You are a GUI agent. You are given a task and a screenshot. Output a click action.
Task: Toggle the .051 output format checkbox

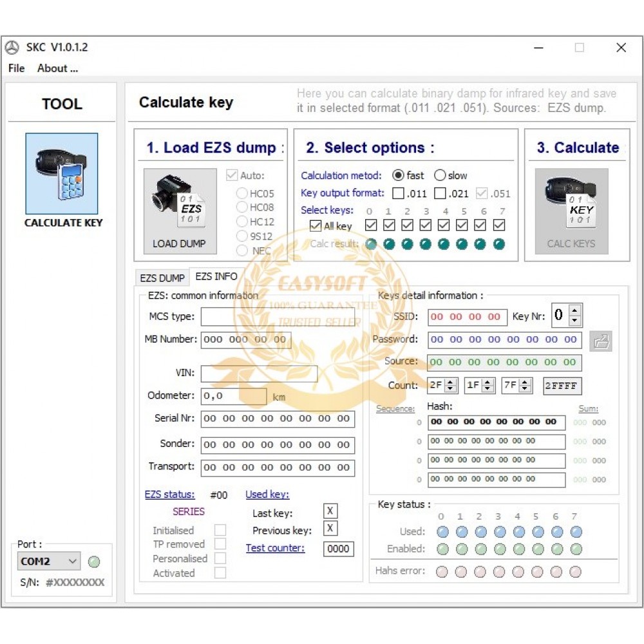pyautogui.click(x=482, y=193)
